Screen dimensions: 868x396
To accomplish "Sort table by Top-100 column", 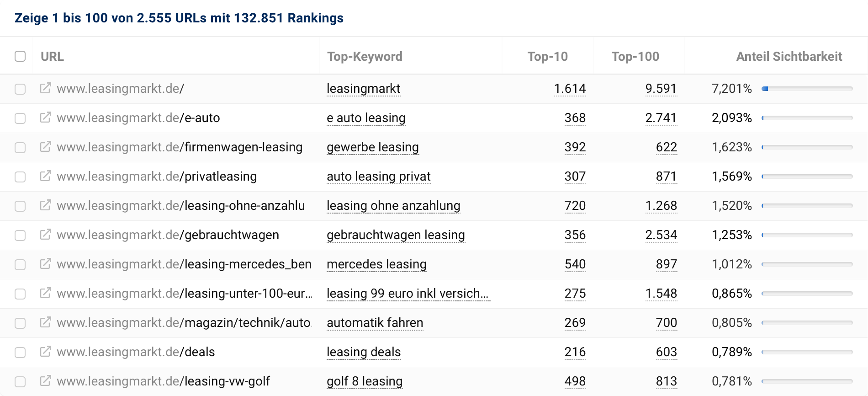I will pyautogui.click(x=635, y=56).
